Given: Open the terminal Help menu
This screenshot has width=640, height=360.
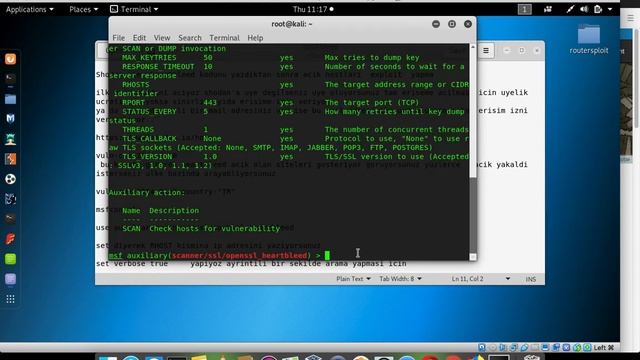Looking at the screenshot, I should click(x=255, y=38).
